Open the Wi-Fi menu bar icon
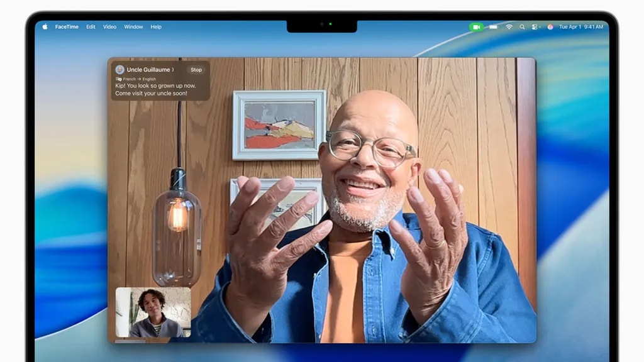 (x=509, y=27)
